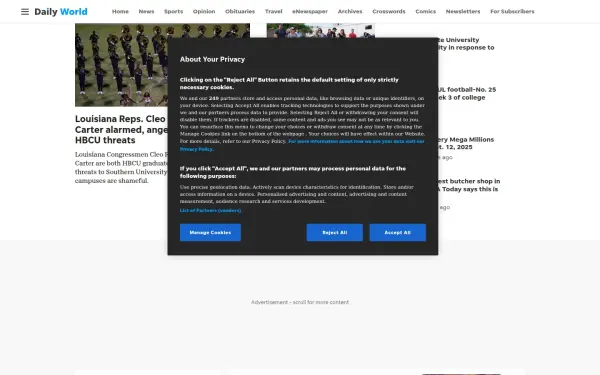Screen dimensions: 600x375
Task: Open the Mega Millions article headline
Action: coord(466,143)
